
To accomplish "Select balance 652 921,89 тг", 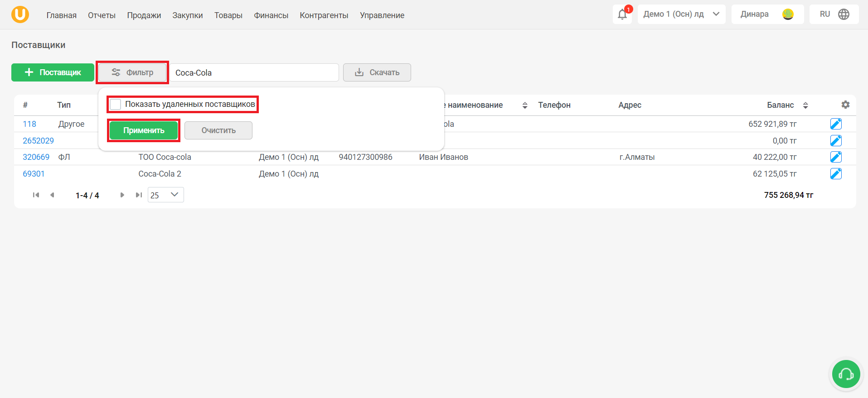I will coord(772,124).
